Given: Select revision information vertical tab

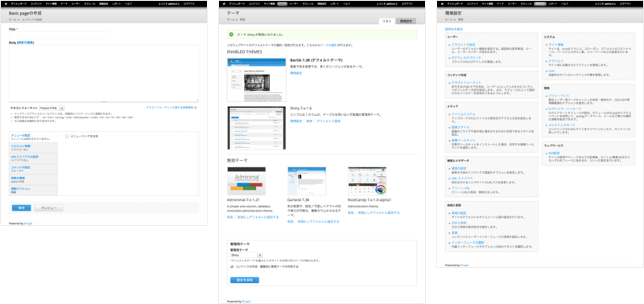Looking at the screenshot, I should (x=33, y=148).
